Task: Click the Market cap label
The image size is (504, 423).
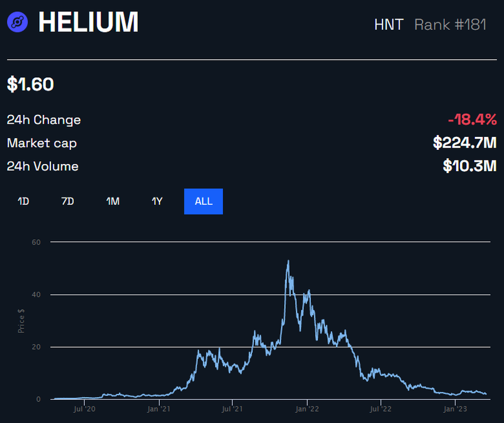Action: tap(42, 143)
